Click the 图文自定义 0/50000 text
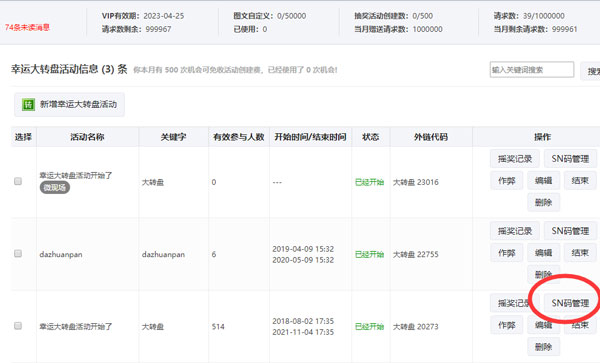This screenshot has width=600, height=363. [x=270, y=16]
